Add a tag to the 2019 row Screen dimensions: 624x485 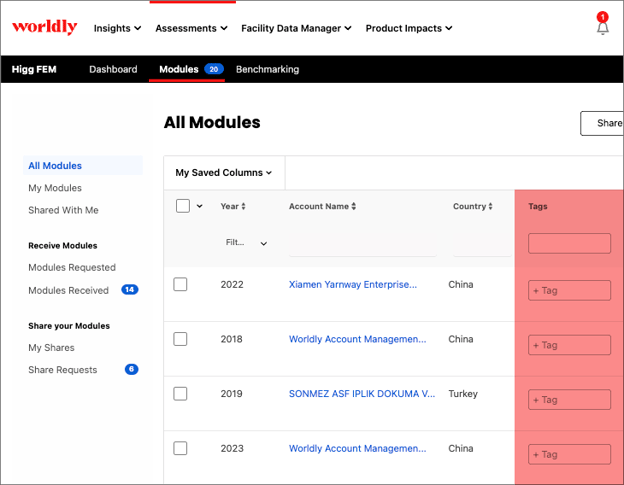(x=569, y=400)
